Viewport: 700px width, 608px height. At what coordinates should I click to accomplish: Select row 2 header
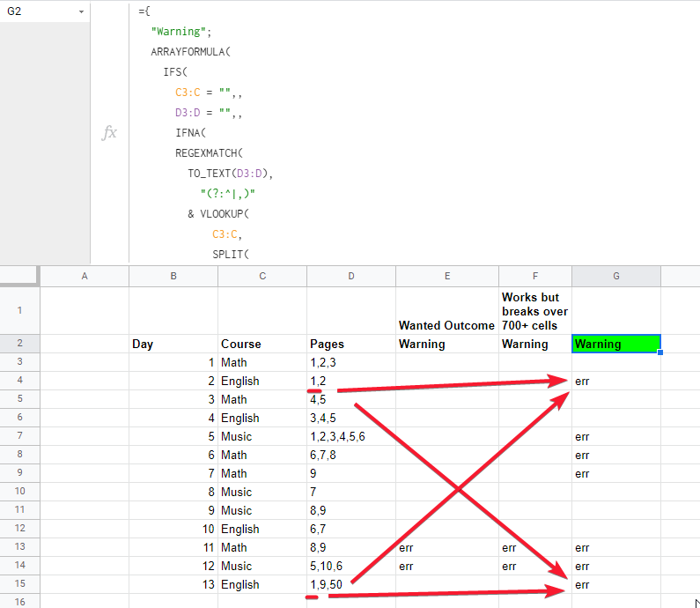pyautogui.click(x=19, y=344)
